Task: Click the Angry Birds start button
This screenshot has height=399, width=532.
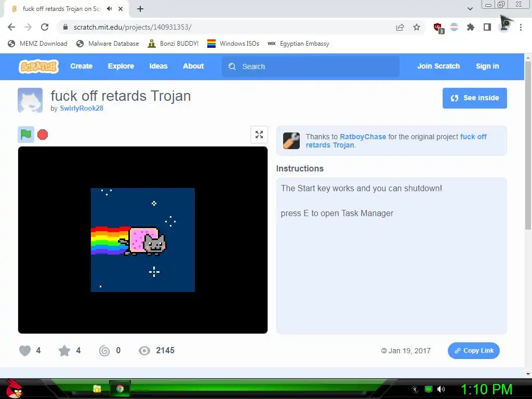Action: (14, 389)
